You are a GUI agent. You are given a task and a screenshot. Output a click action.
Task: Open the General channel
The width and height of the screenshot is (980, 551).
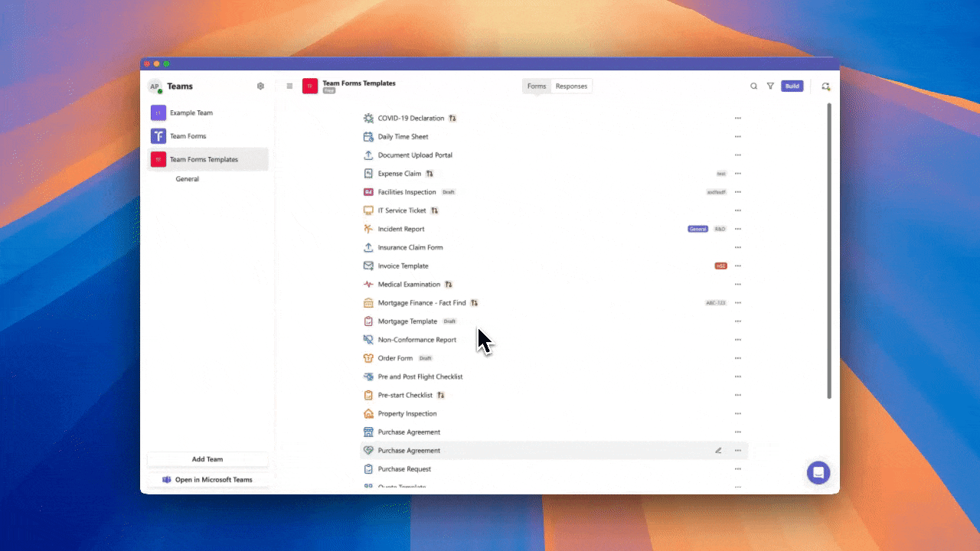point(188,179)
